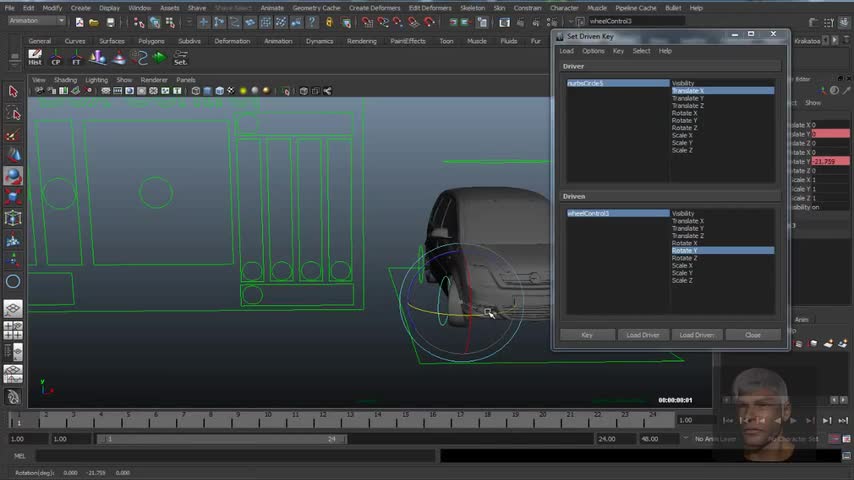Open the Animate menu
The width and height of the screenshot is (854, 480).
pyautogui.click(x=272, y=8)
